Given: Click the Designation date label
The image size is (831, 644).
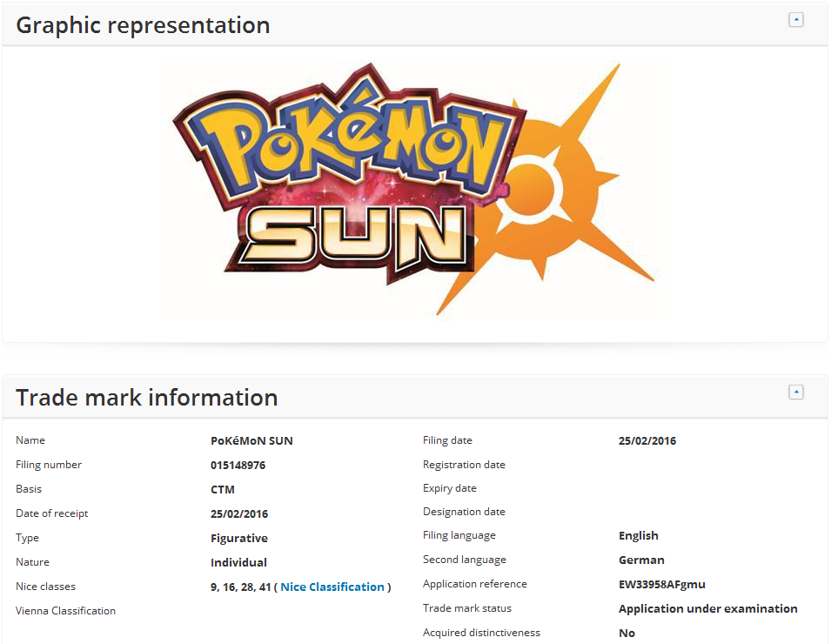Looking at the screenshot, I should (465, 512).
